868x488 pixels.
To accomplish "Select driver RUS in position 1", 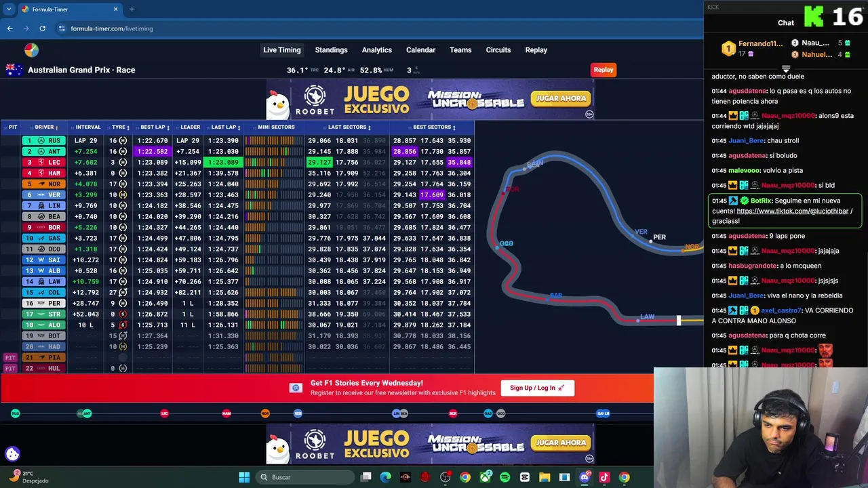I will [43, 140].
